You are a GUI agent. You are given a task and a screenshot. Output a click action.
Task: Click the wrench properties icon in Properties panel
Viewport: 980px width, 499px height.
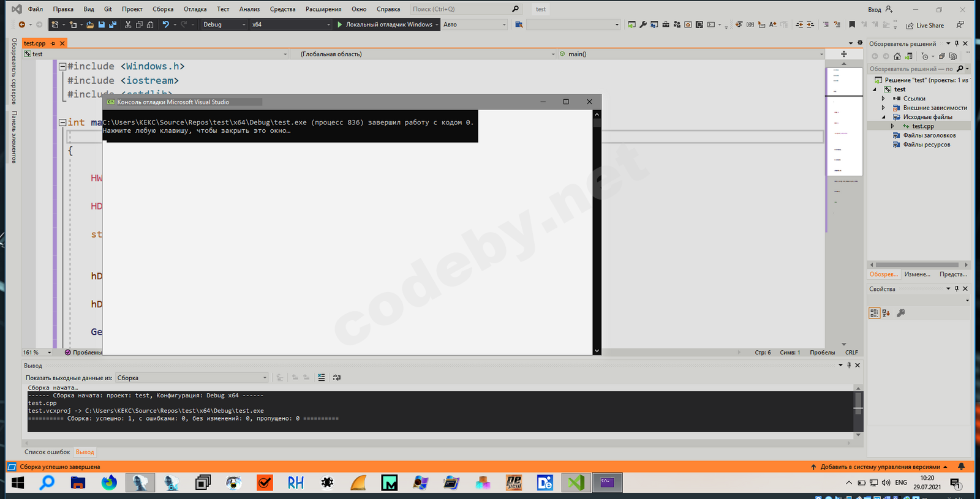900,313
